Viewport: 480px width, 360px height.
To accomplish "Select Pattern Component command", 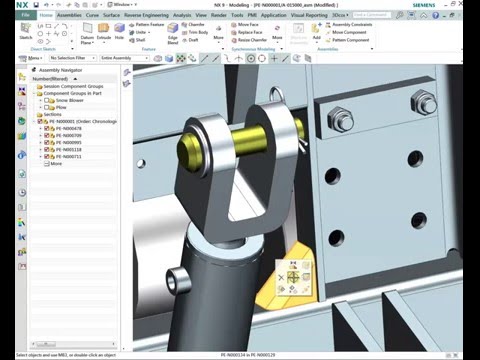I will click(x=347, y=40).
